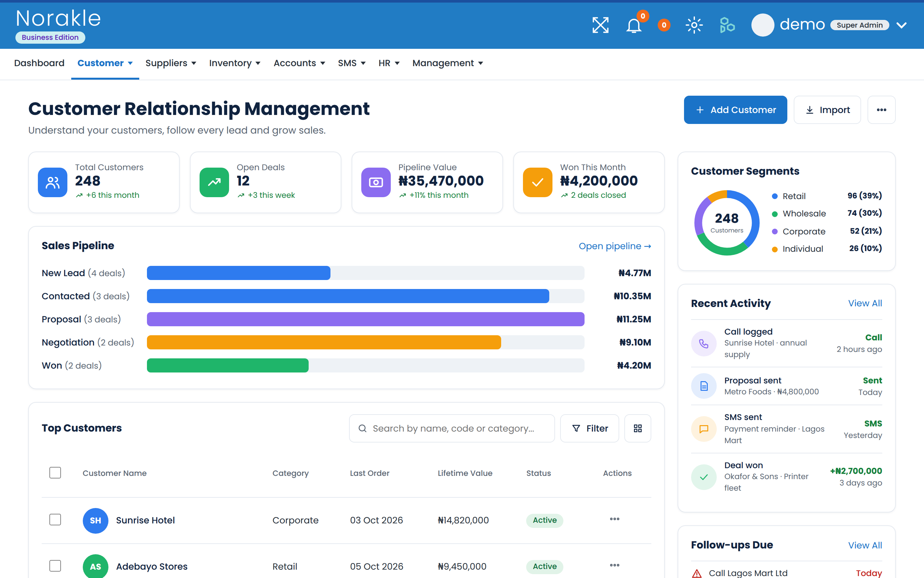The image size is (924, 578).
Task: Open the HR menu
Action: pyautogui.click(x=389, y=63)
